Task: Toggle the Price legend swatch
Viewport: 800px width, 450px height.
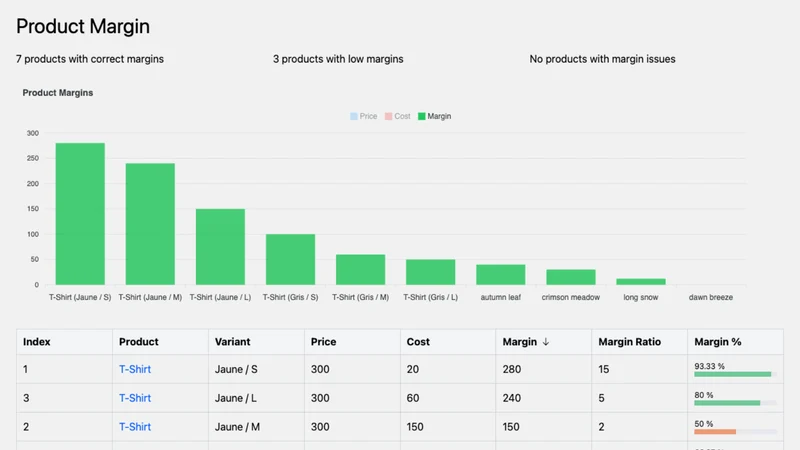Action: tap(354, 116)
